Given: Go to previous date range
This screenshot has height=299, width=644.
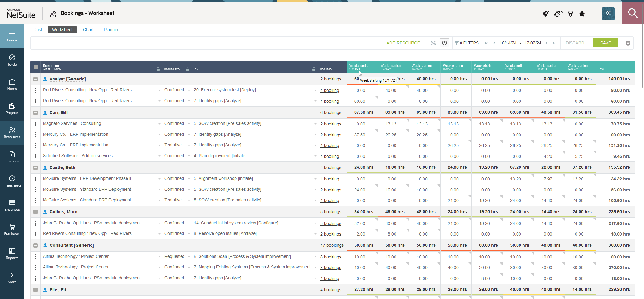Looking at the screenshot, I should tap(494, 43).
